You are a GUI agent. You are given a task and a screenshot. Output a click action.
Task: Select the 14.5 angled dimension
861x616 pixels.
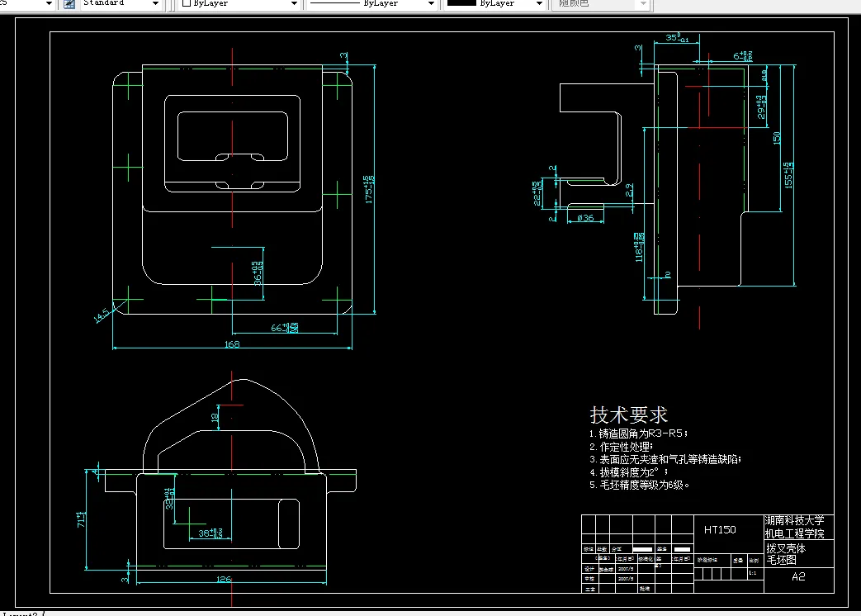point(102,315)
